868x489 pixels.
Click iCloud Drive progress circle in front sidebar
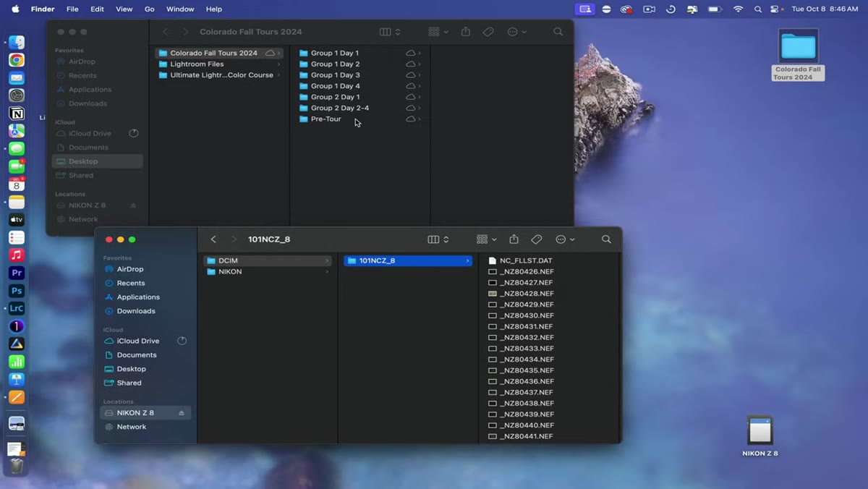coord(182,341)
